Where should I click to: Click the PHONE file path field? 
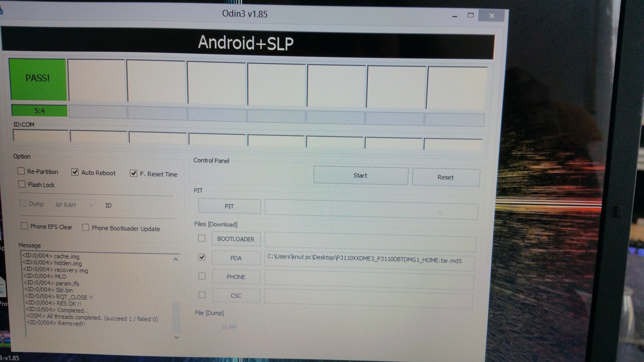(369, 280)
